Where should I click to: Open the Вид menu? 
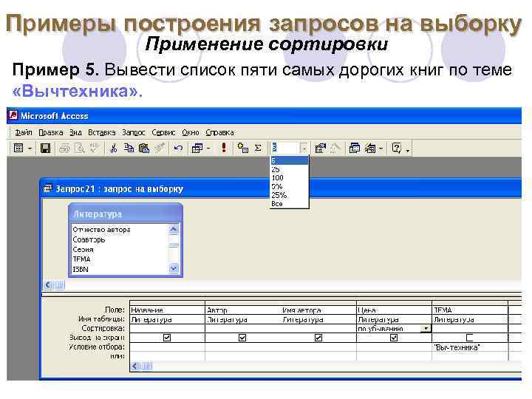pyautogui.click(x=75, y=132)
